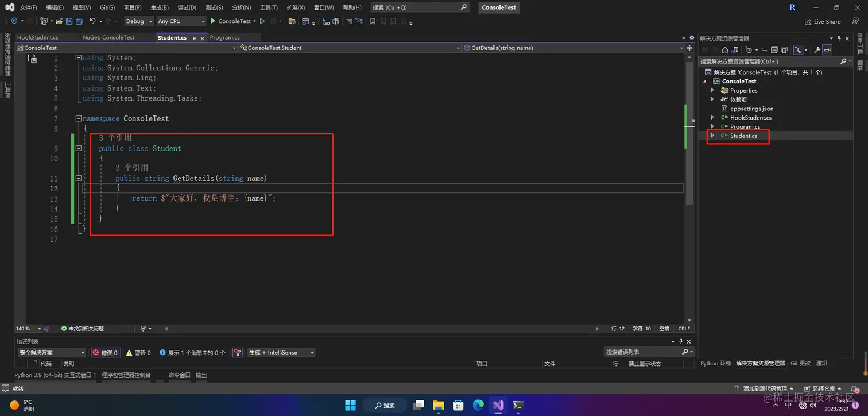Click the top search box (Ctrl+Q)

(420, 7)
